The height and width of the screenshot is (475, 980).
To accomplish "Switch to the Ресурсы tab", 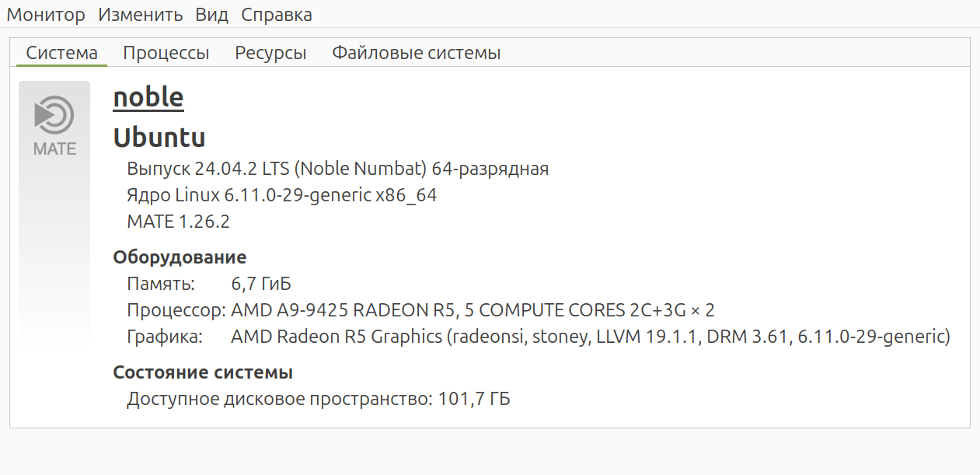I will 270,53.
